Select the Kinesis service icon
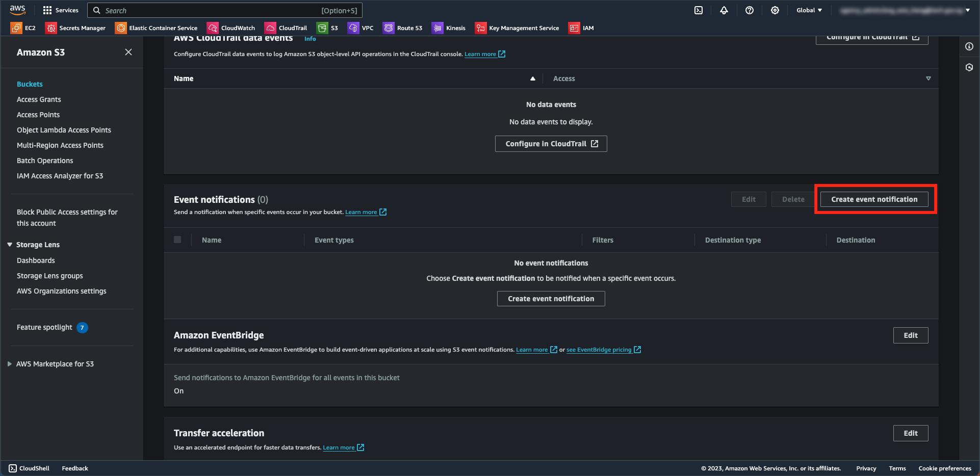The height and width of the screenshot is (476, 980). [437, 28]
